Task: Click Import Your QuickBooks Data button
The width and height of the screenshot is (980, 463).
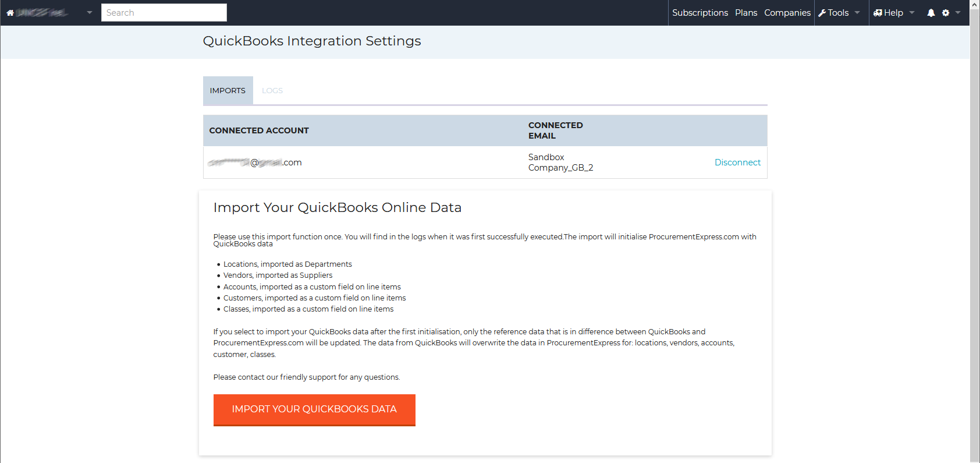Action: pos(314,409)
